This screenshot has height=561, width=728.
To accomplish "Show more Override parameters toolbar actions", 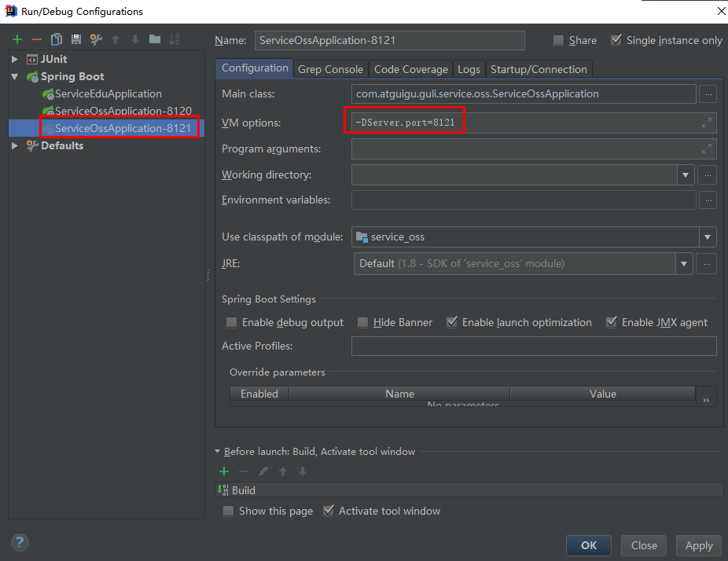I will click(x=706, y=399).
